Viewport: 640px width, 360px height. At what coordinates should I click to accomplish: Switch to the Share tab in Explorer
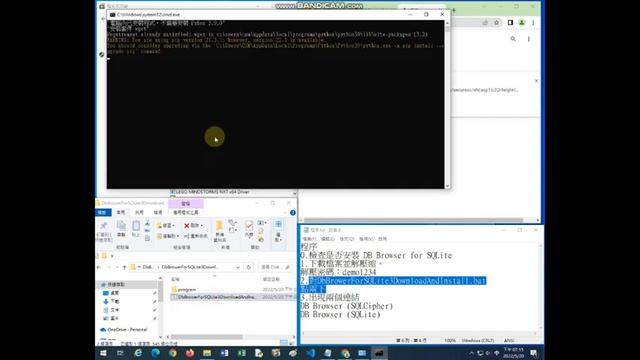[139, 213]
